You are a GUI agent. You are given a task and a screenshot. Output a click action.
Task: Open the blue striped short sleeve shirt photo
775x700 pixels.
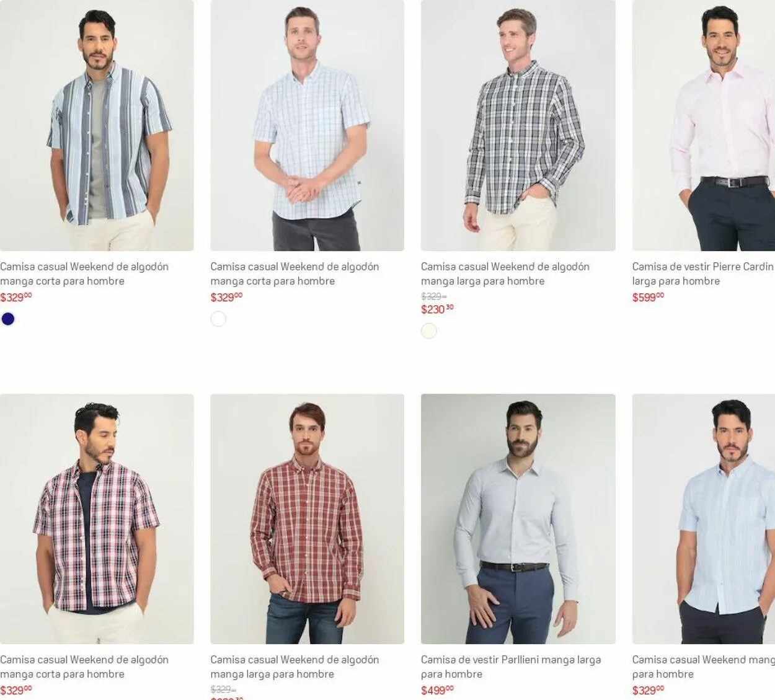tap(97, 125)
